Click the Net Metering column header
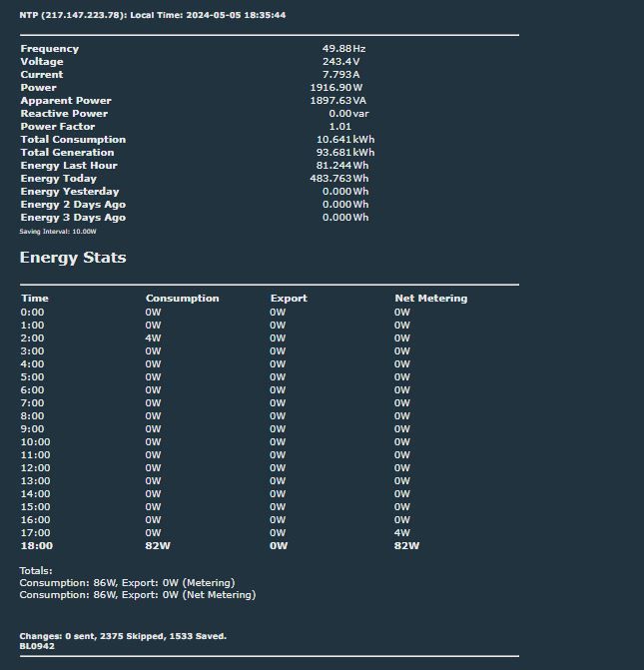Image resolution: width=644 pixels, height=670 pixels. (431, 299)
